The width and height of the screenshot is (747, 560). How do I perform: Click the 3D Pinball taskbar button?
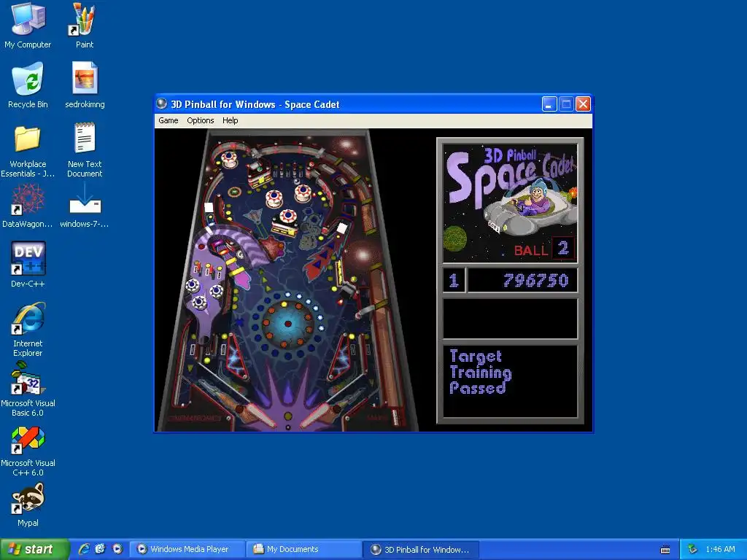[x=421, y=549]
